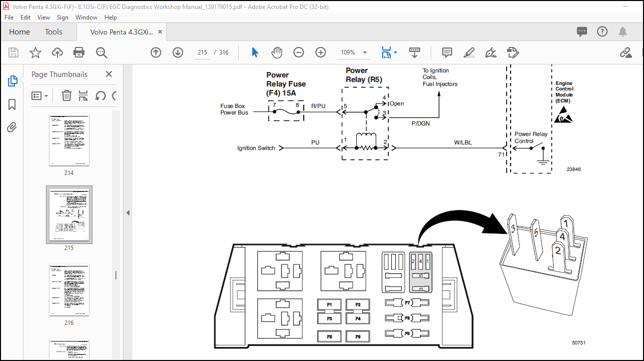Viewport: 644px width, 361px height.
Task: Click the extract pages icon in thumbnails panel
Action: [x=83, y=95]
